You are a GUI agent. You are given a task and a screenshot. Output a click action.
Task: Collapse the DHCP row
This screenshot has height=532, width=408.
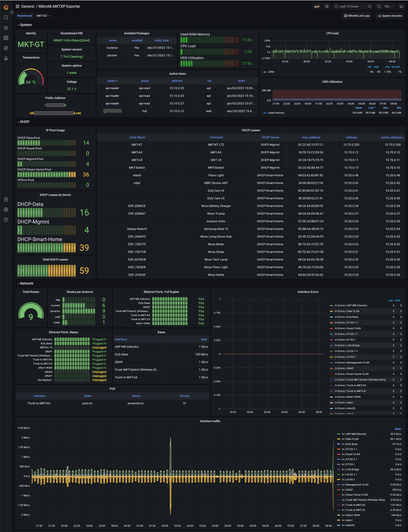[23, 122]
